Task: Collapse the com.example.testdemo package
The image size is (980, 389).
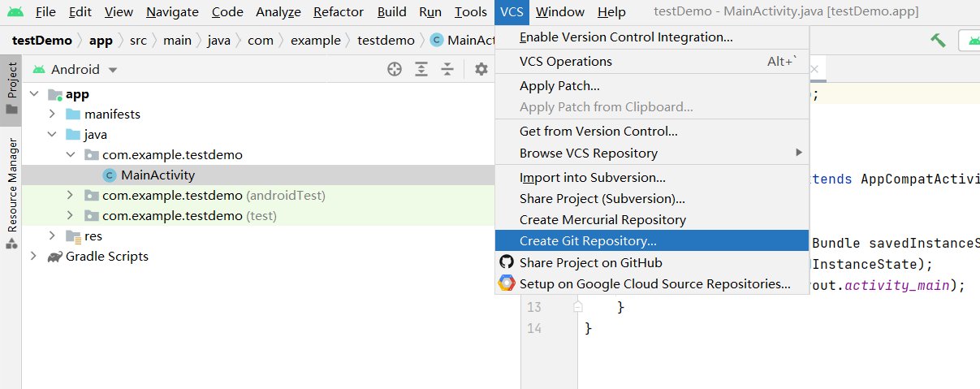Action: [70, 155]
